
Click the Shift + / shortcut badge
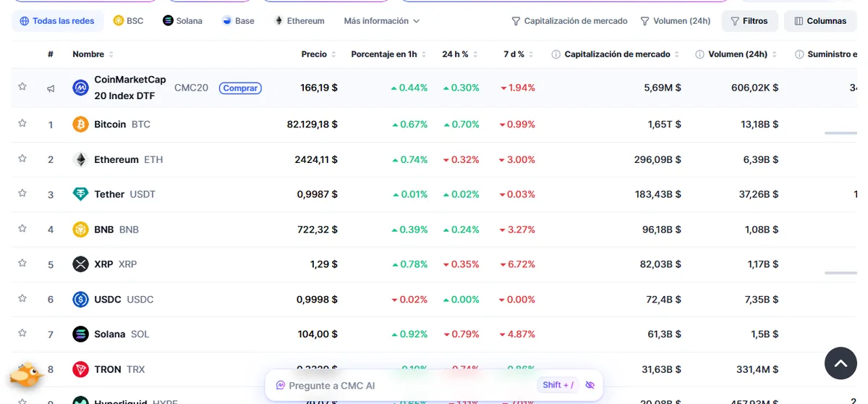[x=558, y=385]
